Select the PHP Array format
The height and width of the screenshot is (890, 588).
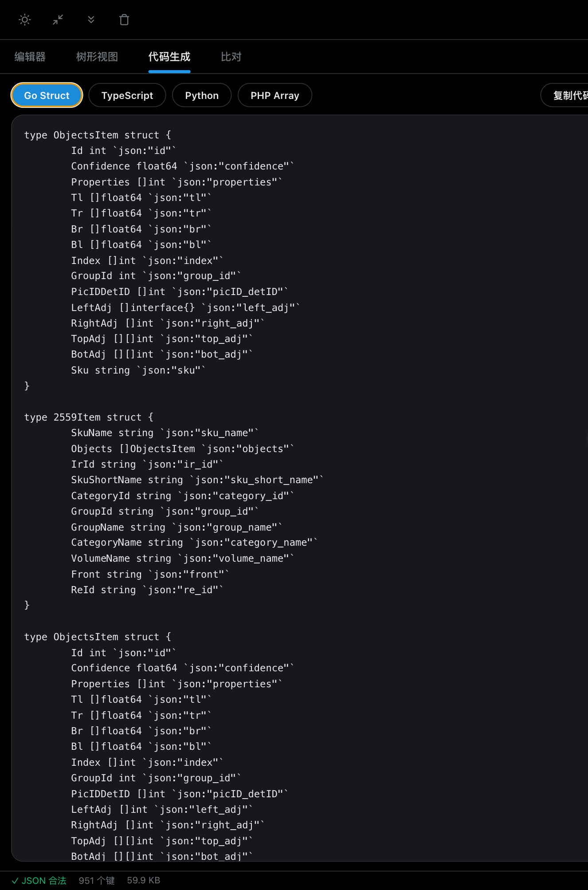(x=275, y=95)
